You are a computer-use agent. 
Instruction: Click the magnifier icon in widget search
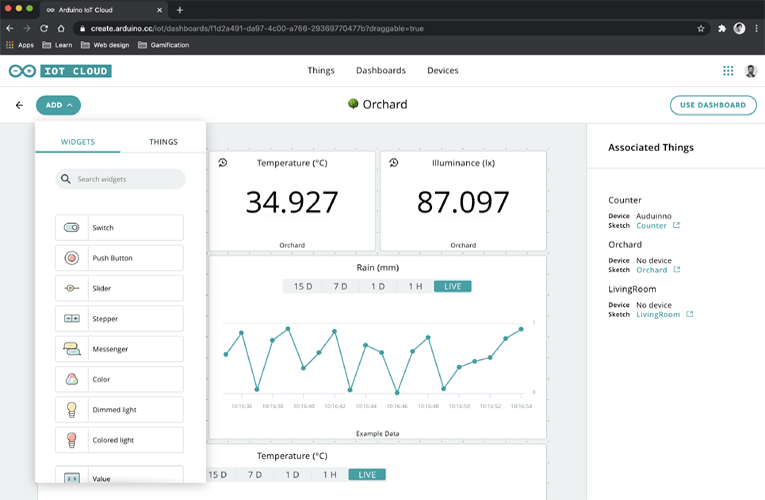[65, 179]
